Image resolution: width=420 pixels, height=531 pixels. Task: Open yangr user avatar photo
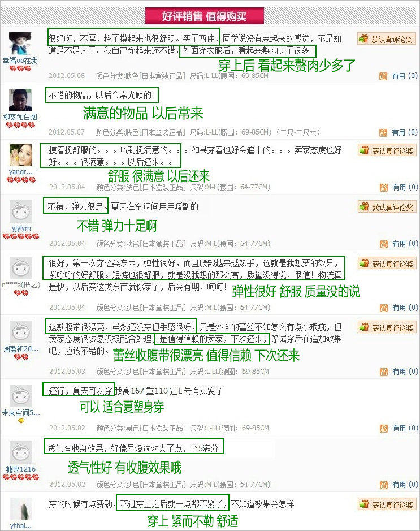point(21,155)
